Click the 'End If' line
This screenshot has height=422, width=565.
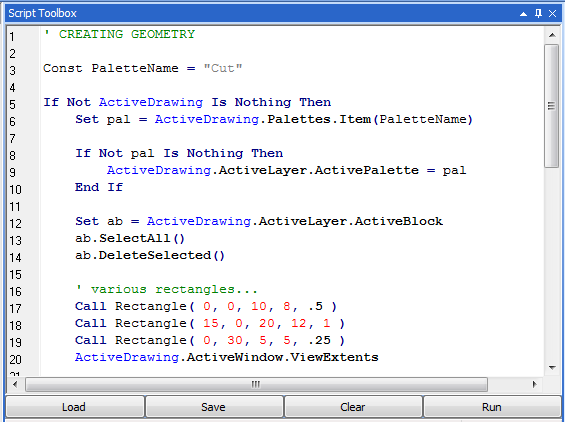99,187
